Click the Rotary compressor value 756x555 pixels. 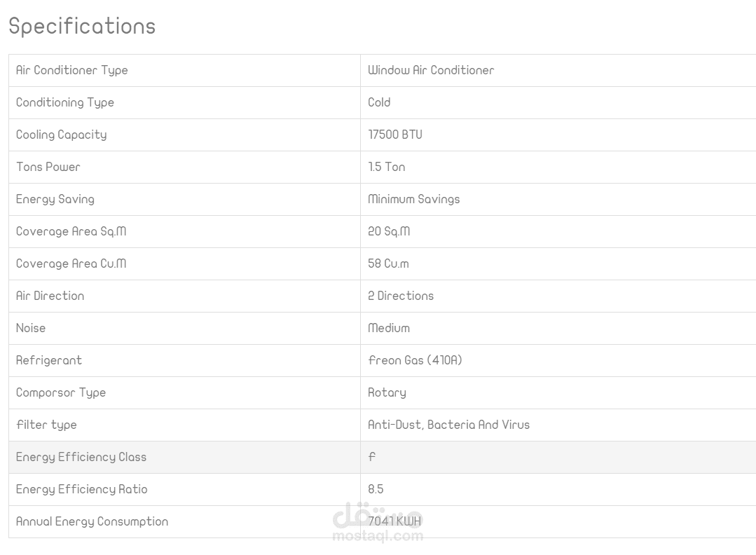(387, 392)
